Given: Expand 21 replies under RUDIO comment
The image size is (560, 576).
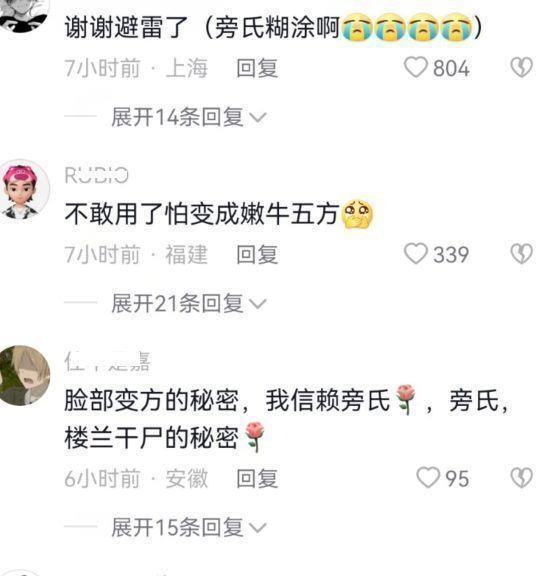Looking at the screenshot, I should coord(188,303).
